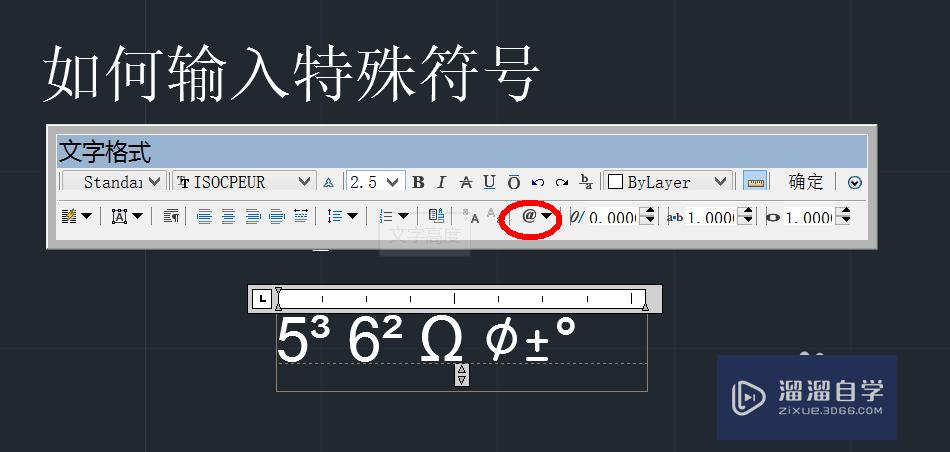
Task: Justify the paragraph text
Action: 277,216
